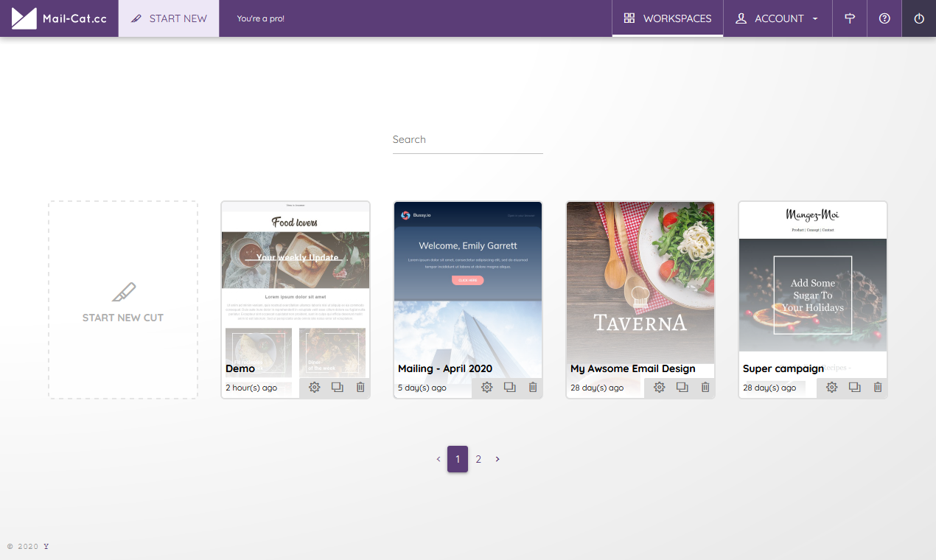Click the Search input field

point(467,139)
